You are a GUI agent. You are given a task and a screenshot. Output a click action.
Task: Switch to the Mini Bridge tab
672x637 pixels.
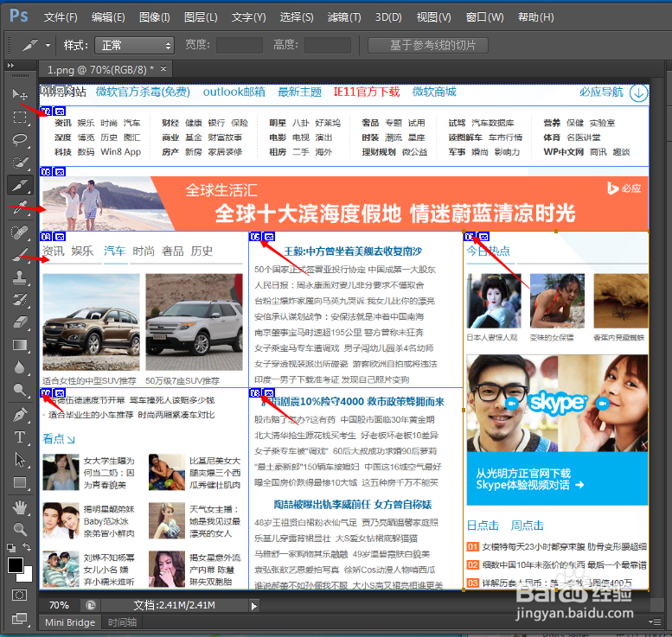tap(70, 622)
